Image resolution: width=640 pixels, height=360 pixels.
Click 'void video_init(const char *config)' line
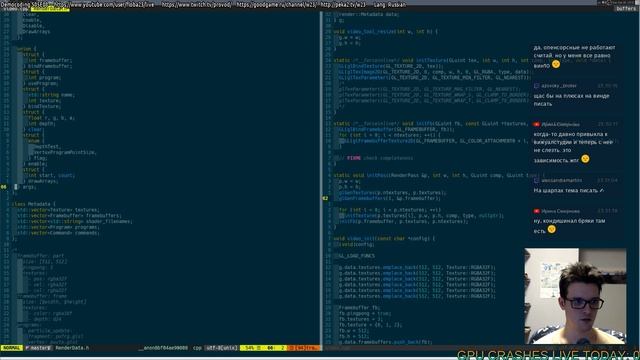coord(384,238)
